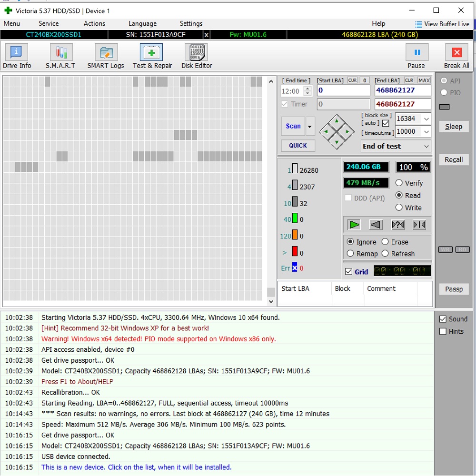
Task: Toggle the Grid checkbox
Action: (x=349, y=272)
